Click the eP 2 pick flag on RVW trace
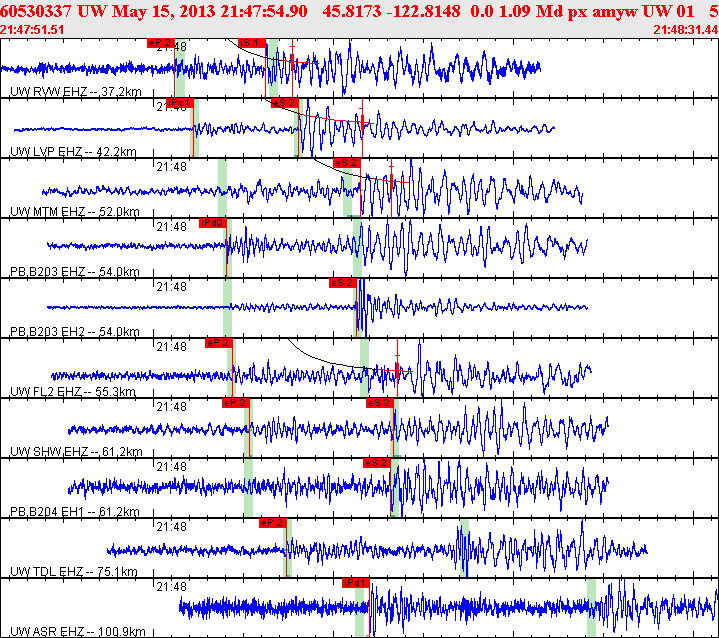The image size is (719, 638). tap(161, 43)
